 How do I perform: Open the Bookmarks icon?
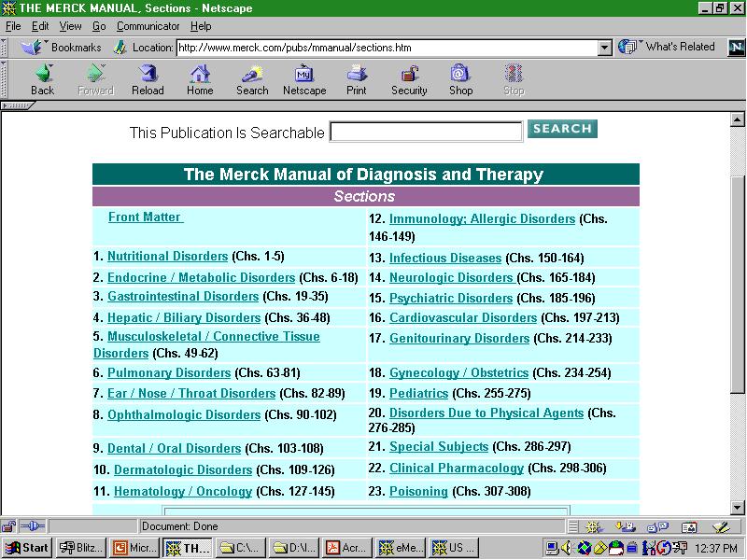click(x=33, y=48)
